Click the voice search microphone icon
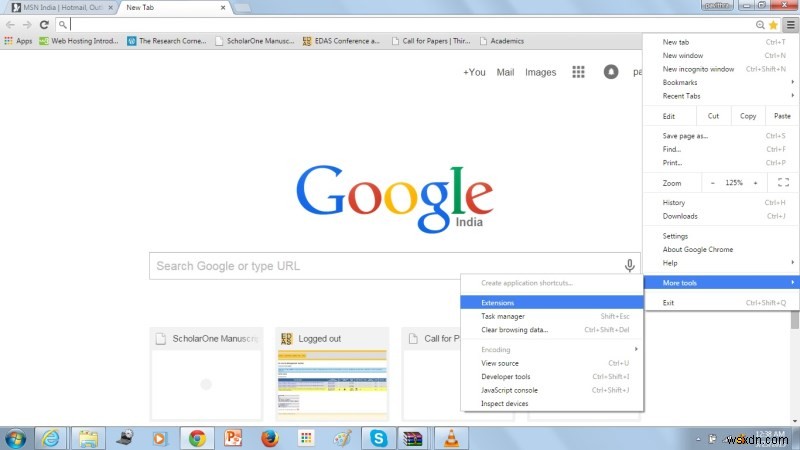The height and width of the screenshot is (450, 800). (x=630, y=265)
